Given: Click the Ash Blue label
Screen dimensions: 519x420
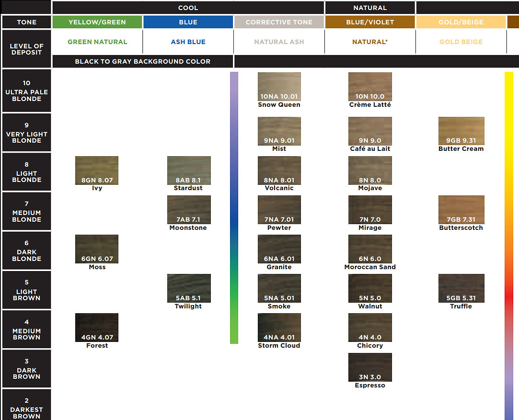Looking at the screenshot, I should click(188, 42).
